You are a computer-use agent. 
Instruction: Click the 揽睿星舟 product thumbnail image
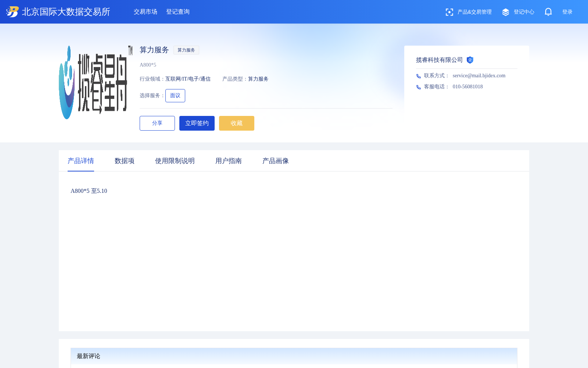pos(96,82)
